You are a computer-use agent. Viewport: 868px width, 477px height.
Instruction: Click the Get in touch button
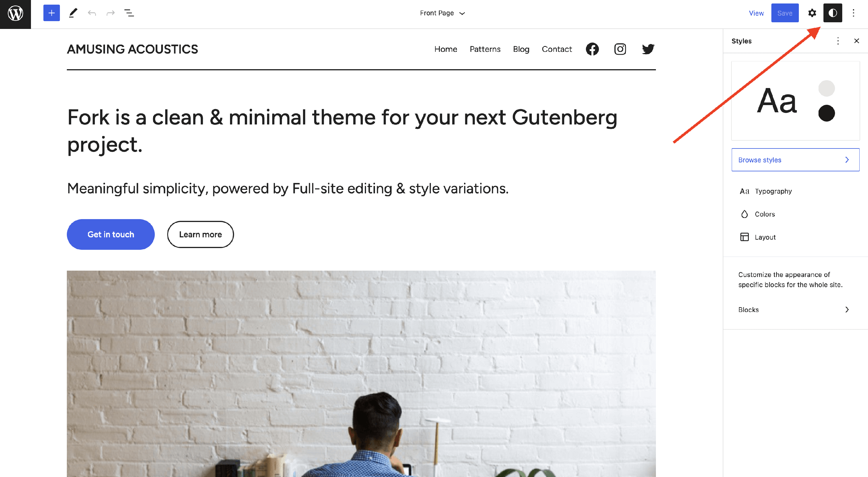tap(111, 235)
